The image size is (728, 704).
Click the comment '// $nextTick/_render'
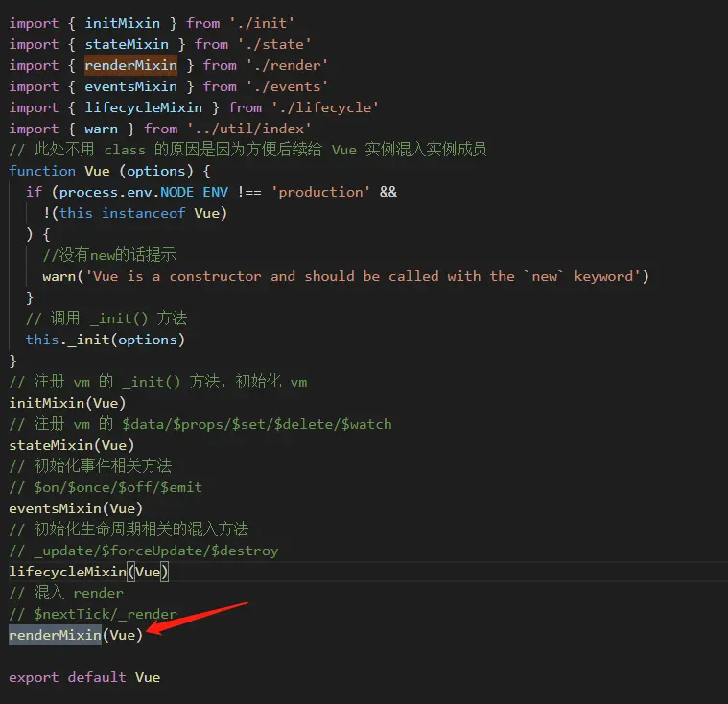[93, 614]
